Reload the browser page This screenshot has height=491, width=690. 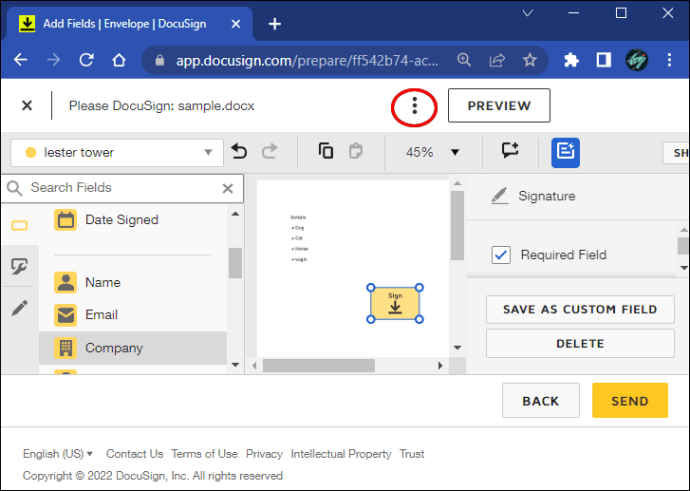86,59
